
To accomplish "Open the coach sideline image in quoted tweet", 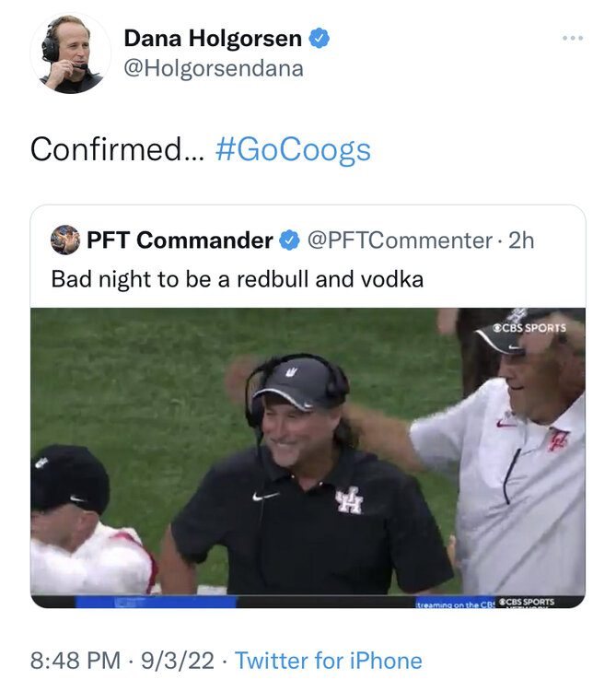I will 308,451.
